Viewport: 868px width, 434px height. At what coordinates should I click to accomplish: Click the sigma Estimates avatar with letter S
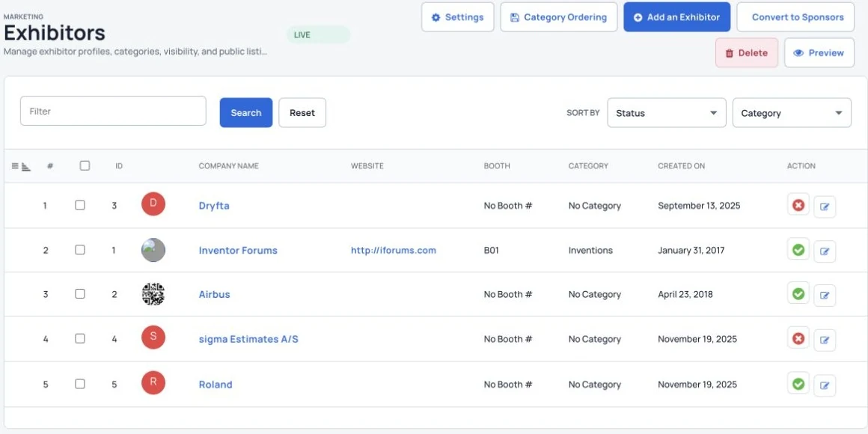click(x=153, y=337)
